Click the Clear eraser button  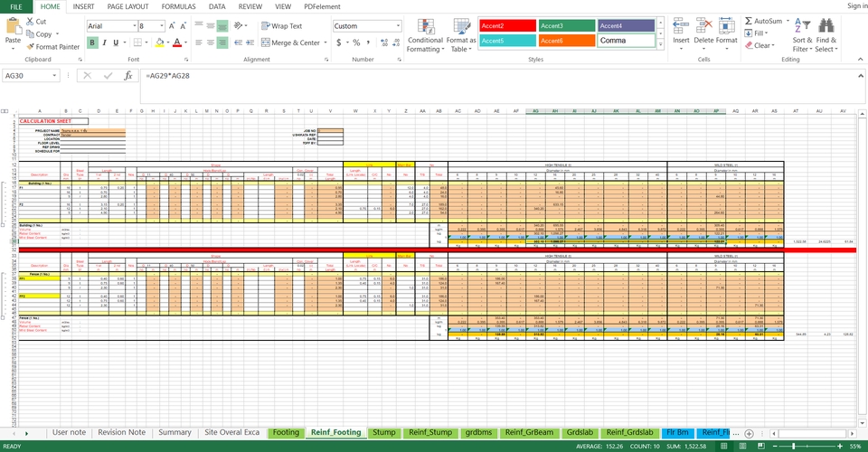[758, 45]
